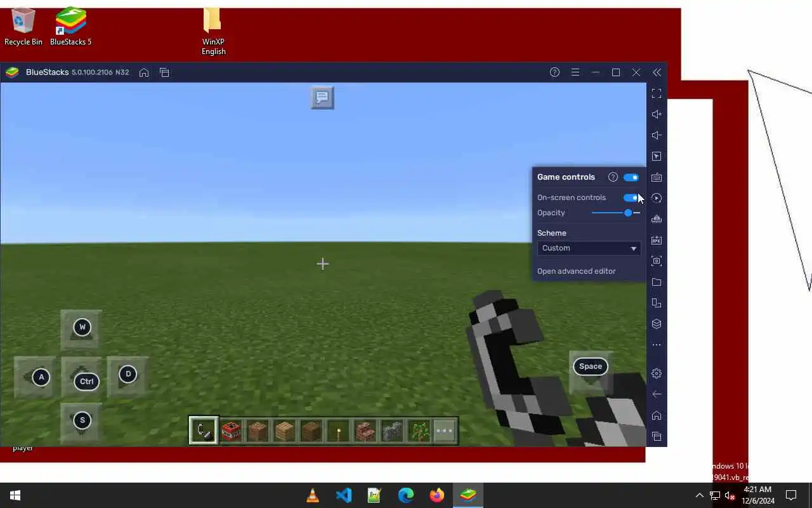This screenshot has width=812, height=508.
Task: Take a screenshot with the camera icon
Action: point(657,261)
